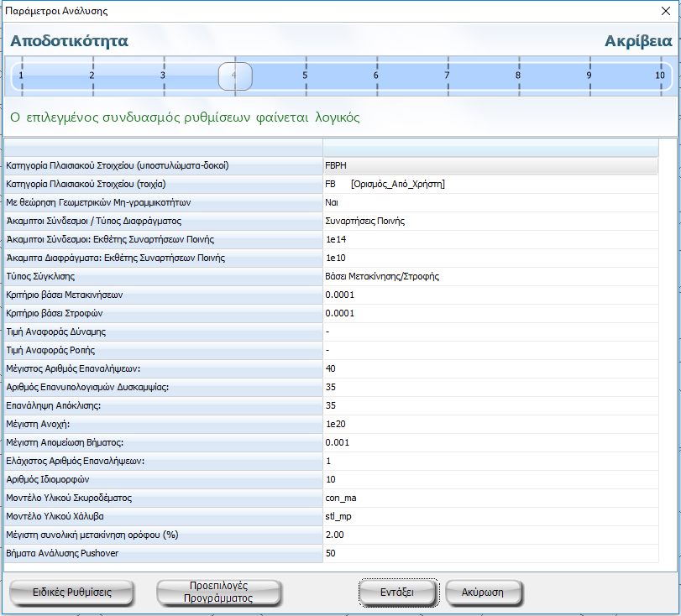This screenshot has height=616, width=681.
Task: Set slider to level 7 tick
Action: [x=448, y=76]
